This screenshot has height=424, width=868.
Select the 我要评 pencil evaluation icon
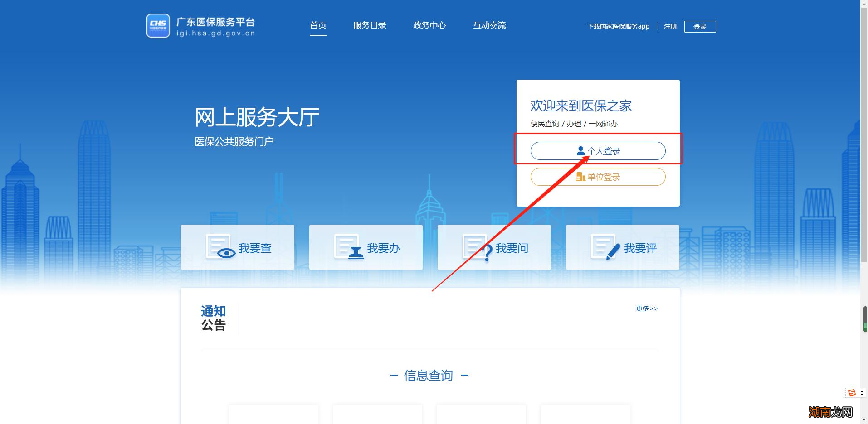click(605, 247)
